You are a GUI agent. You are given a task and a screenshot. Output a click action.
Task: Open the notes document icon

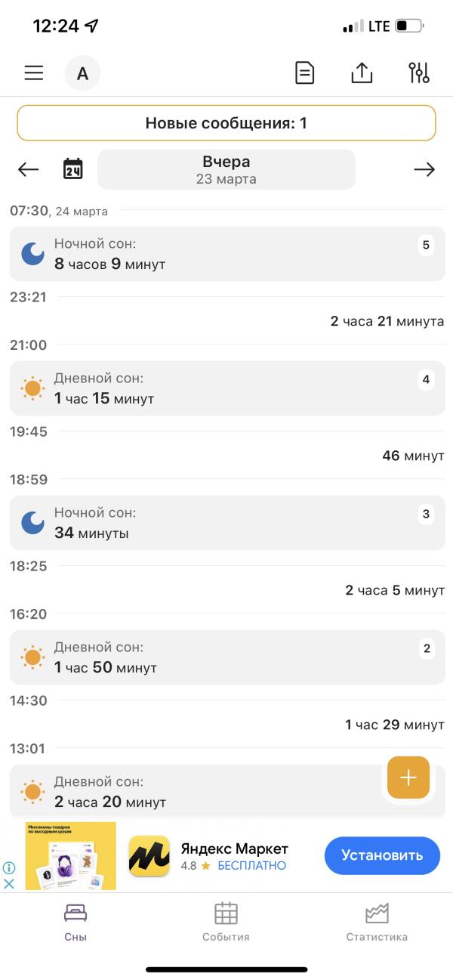coord(304,73)
